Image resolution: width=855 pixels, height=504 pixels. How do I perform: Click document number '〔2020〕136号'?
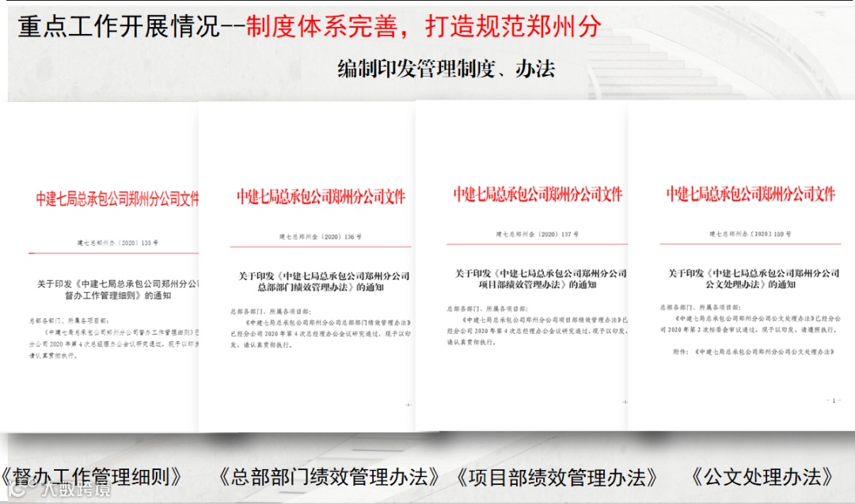340,237
